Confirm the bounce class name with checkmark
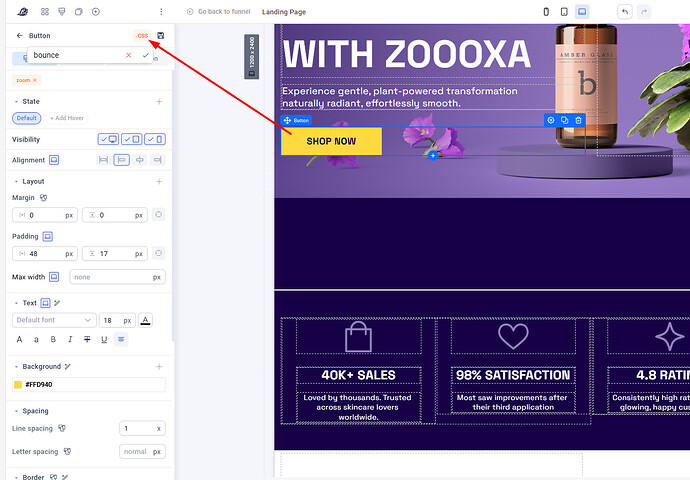Viewport: 690px width, 480px height. click(x=146, y=55)
